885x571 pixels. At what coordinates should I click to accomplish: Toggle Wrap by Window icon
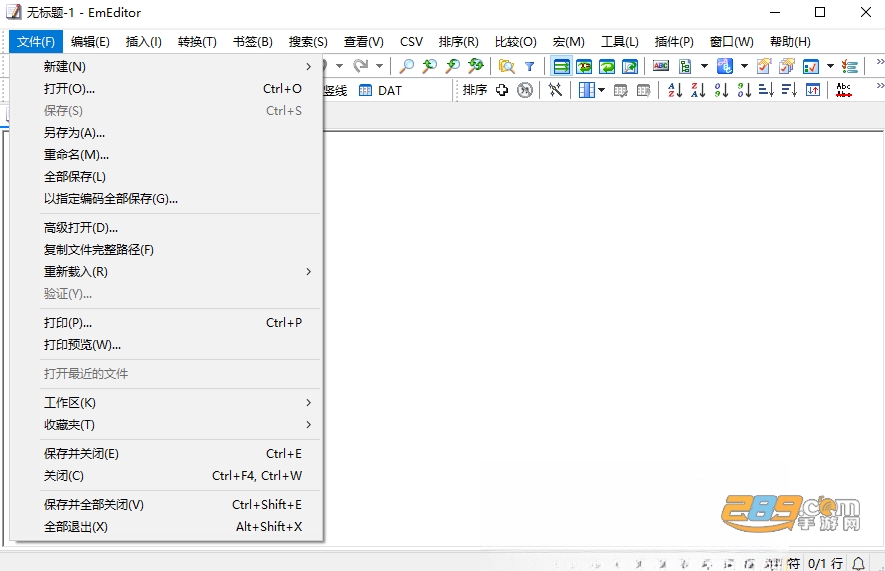(607, 67)
